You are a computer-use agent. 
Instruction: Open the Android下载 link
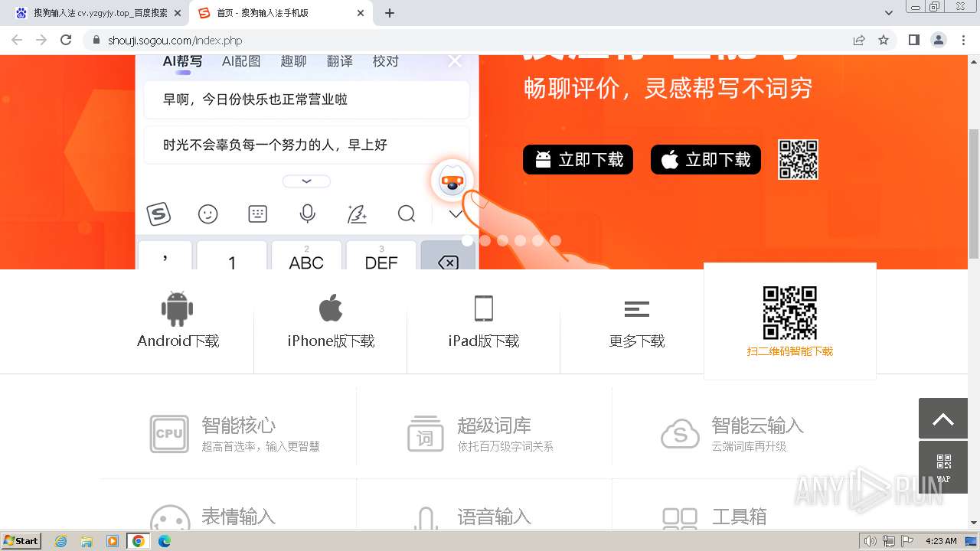point(178,341)
